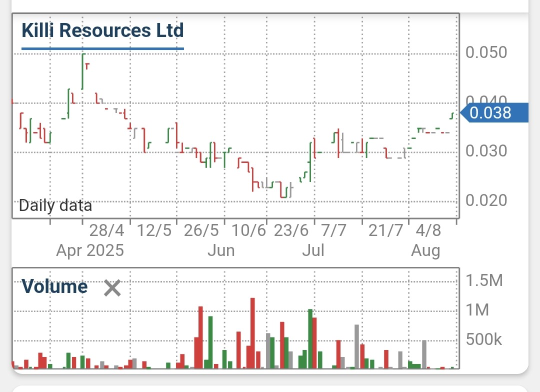Click the last candlestick on the chart
This screenshot has height=392, width=540.
tap(451, 116)
